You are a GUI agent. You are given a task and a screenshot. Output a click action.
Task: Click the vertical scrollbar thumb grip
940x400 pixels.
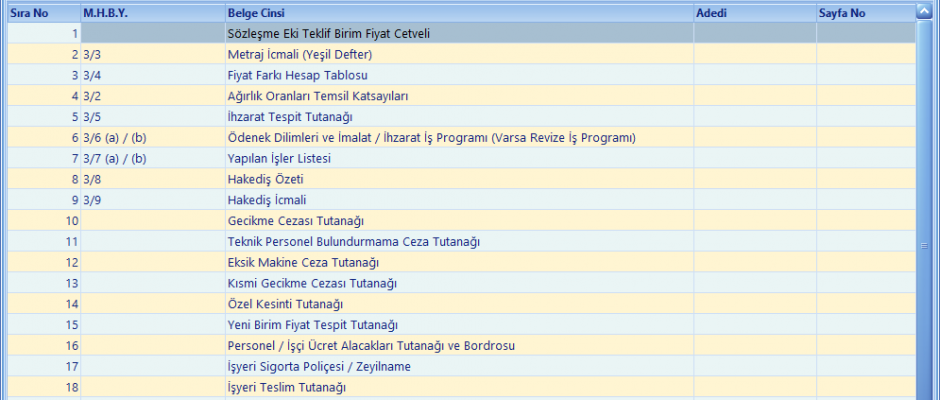[924, 244]
